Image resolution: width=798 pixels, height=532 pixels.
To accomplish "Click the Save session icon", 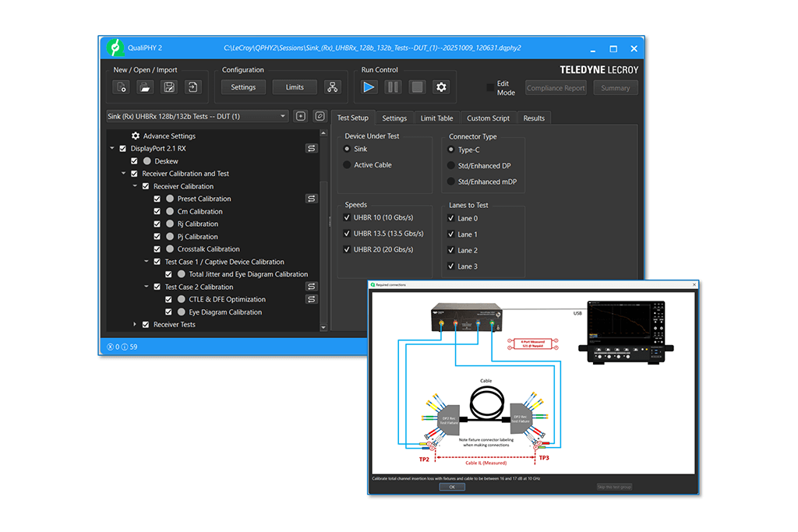I will coord(168,87).
